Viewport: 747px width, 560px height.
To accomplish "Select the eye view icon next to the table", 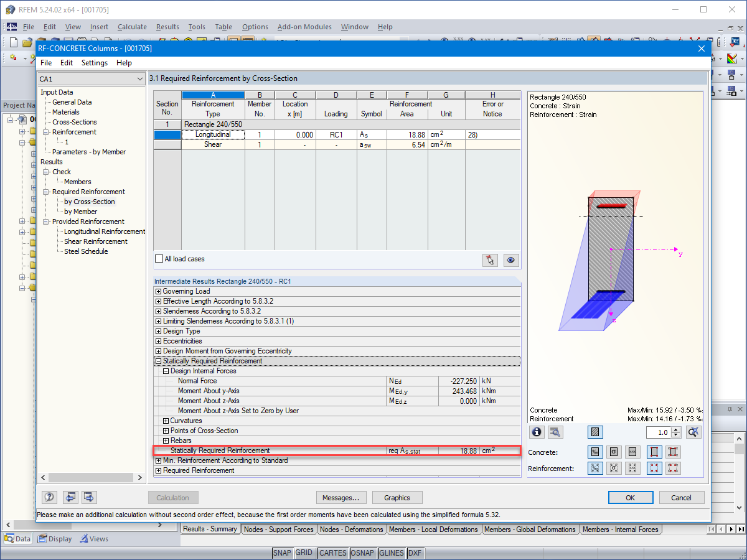I will pyautogui.click(x=510, y=260).
